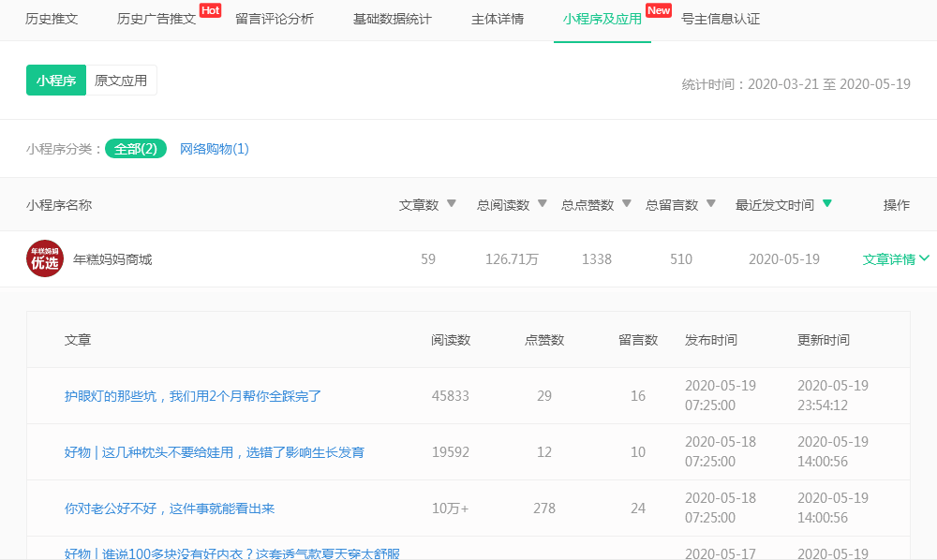Click the 小程序分类 label
The height and width of the screenshot is (560, 937).
pyautogui.click(x=64, y=149)
